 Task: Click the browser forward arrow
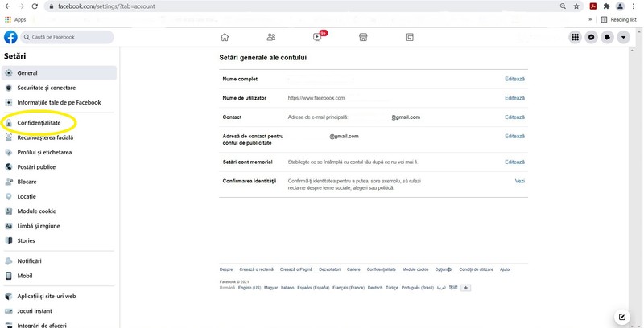[x=22, y=6]
